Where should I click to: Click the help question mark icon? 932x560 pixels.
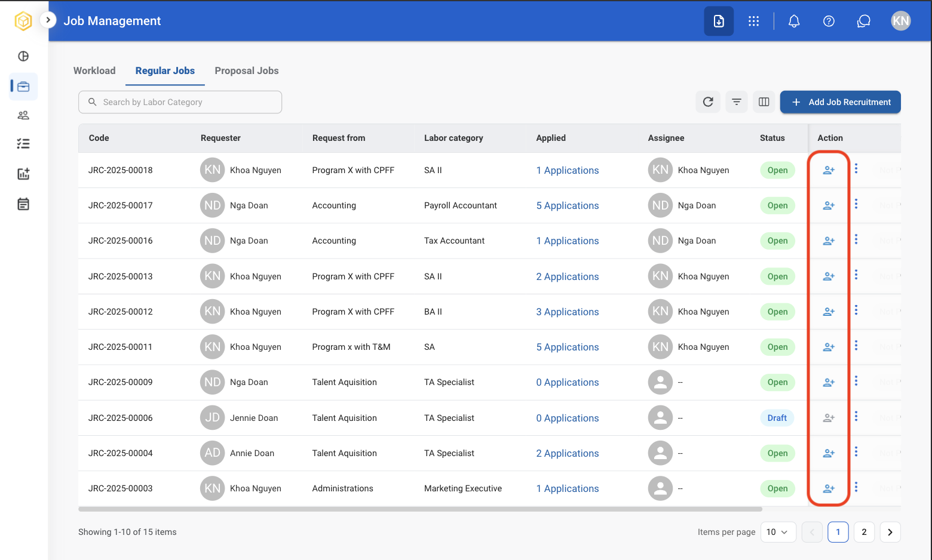tap(829, 21)
